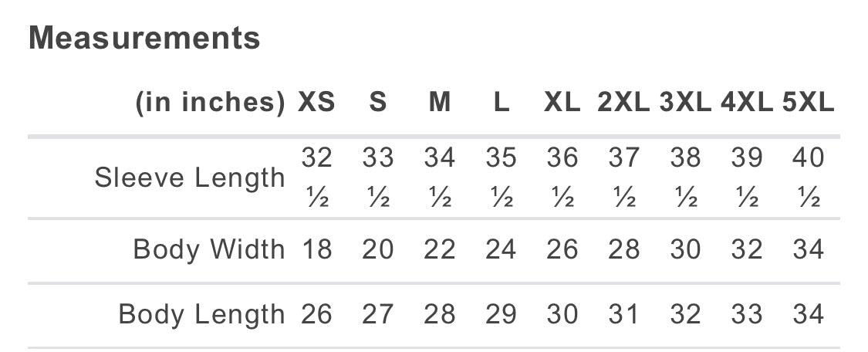Click the Sleeve Length row label
The image size is (868, 352).
[190, 178]
